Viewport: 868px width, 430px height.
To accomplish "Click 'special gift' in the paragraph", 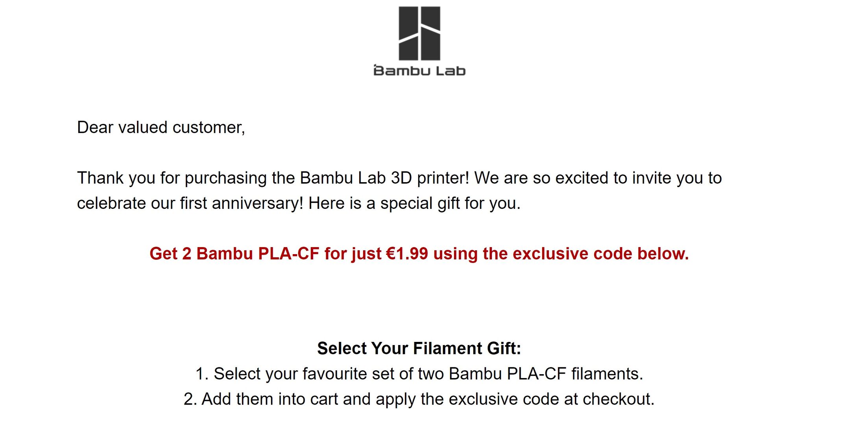I will (x=420, y=203).
